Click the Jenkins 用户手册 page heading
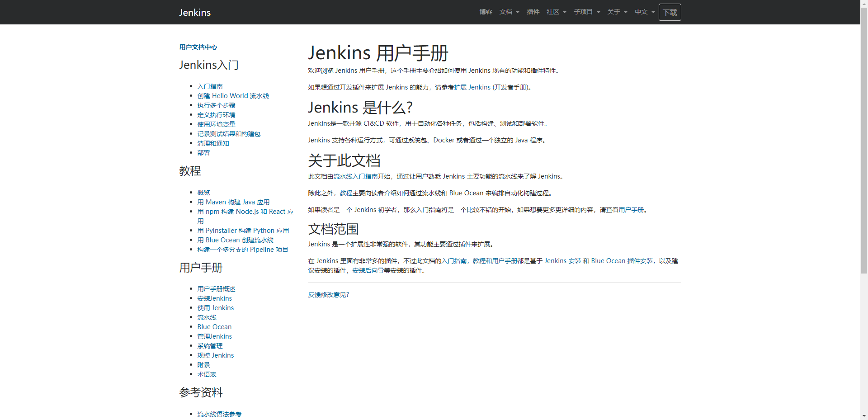This screenshot has height=420, width=868. click(378, 53)
